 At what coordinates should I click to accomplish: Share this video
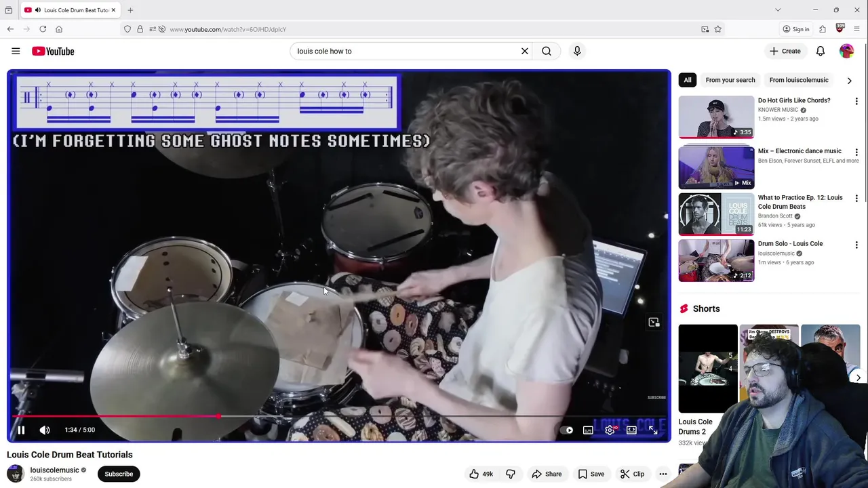[547, 474]
